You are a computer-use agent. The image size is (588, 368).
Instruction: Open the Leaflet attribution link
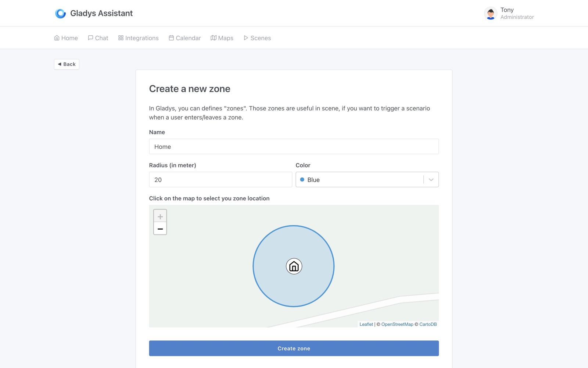(366, 324)
